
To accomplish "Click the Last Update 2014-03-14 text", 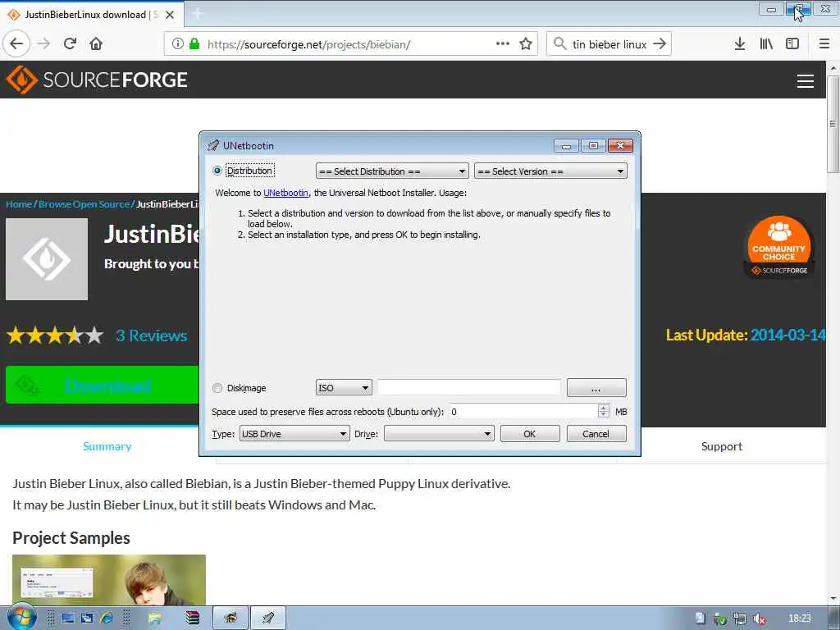I will point(745,336).
